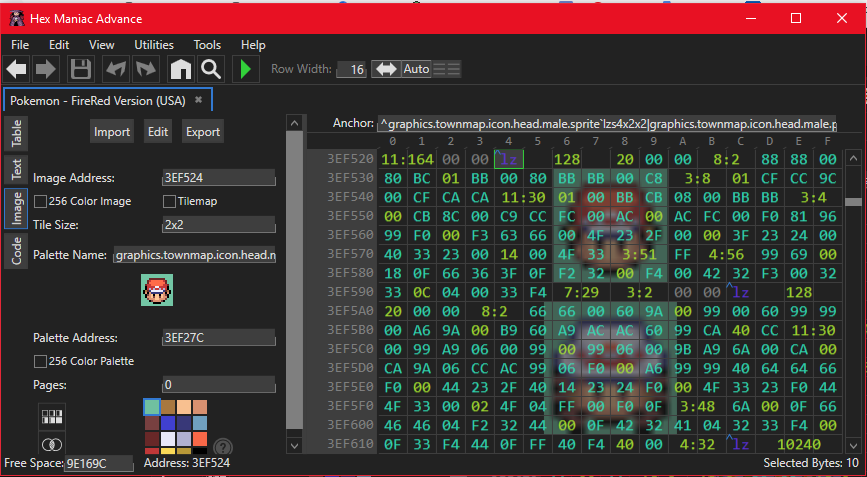The height and width of the screenshot is (477, 867).
Task: Click the palette gradient grid icon
Action: click(51, 416)
